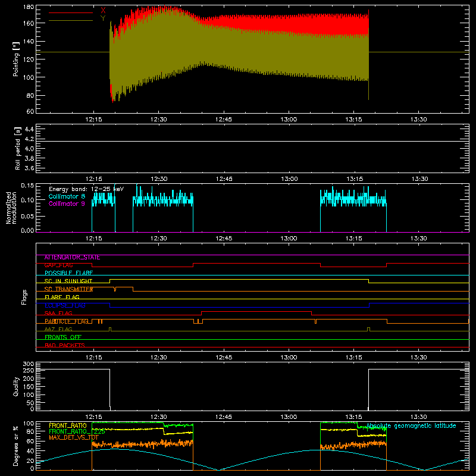Click the 'Collimator 9' legend entry
The image size is (476, 476).
pos(67,203)
